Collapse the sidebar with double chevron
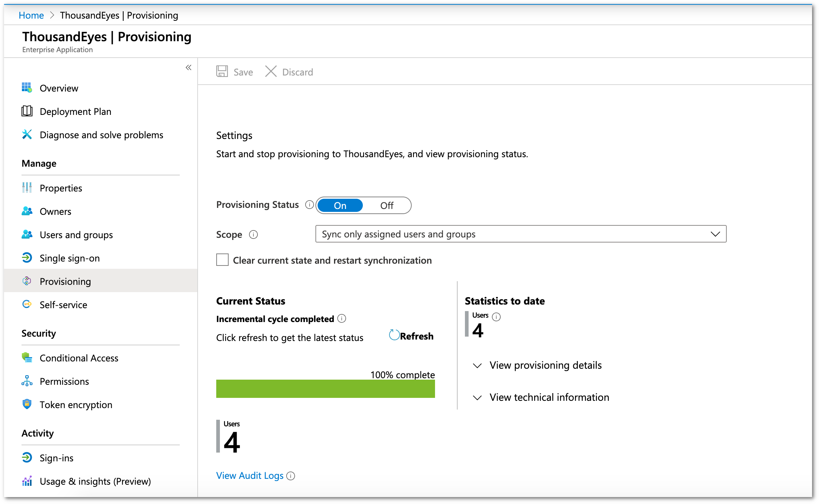Image resolution: width=819 pixels, height=504 pixels. point(189,67)
